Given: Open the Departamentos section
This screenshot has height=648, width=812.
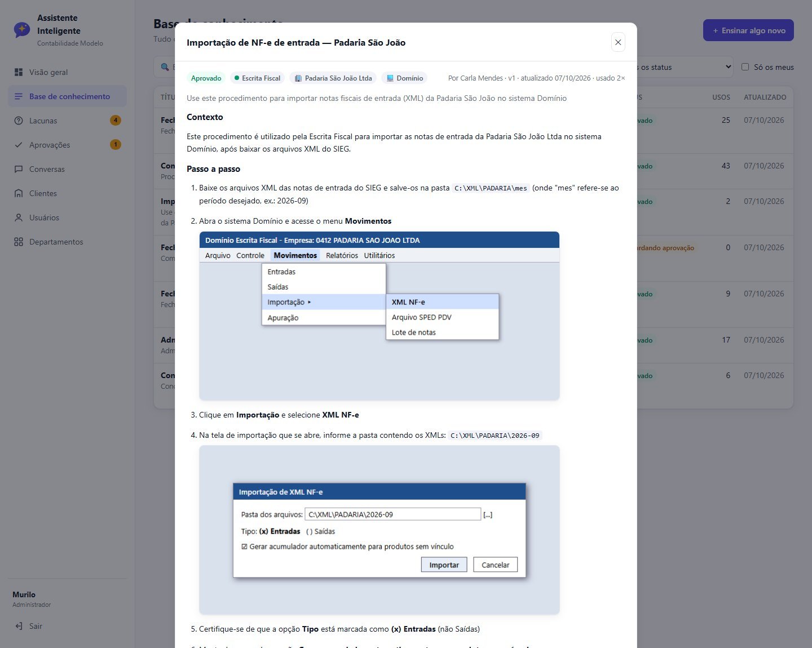Looking at the screenshot, I should tap(67, 242).
